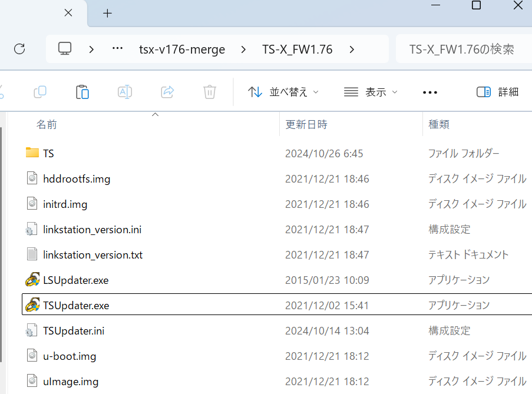This screenshot has width=532, height=394.
Task: Select hddrootfs.img file icon
Action: point(32,178)
